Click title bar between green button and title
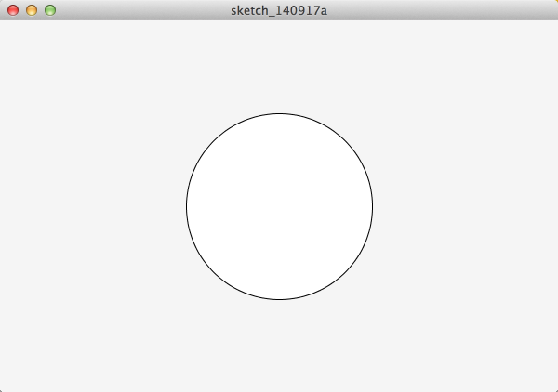 [142, 10]
